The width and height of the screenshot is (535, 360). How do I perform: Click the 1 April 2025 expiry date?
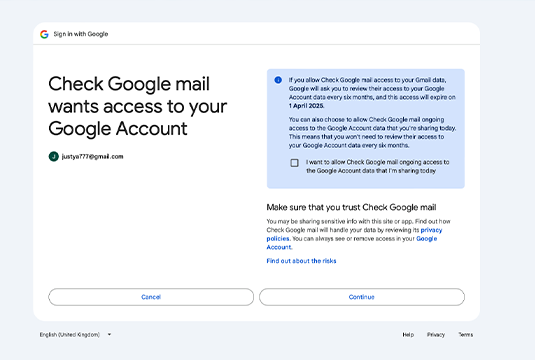(306, 106)
